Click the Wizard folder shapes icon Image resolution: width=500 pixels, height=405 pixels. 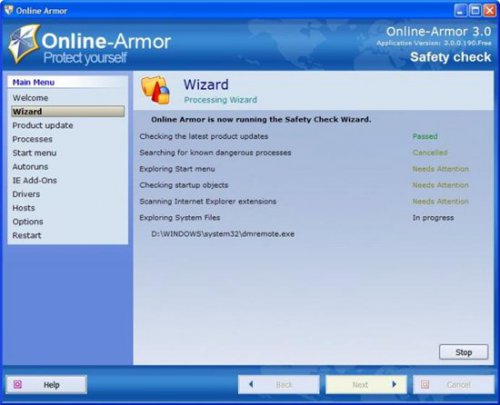coord(156,90)
